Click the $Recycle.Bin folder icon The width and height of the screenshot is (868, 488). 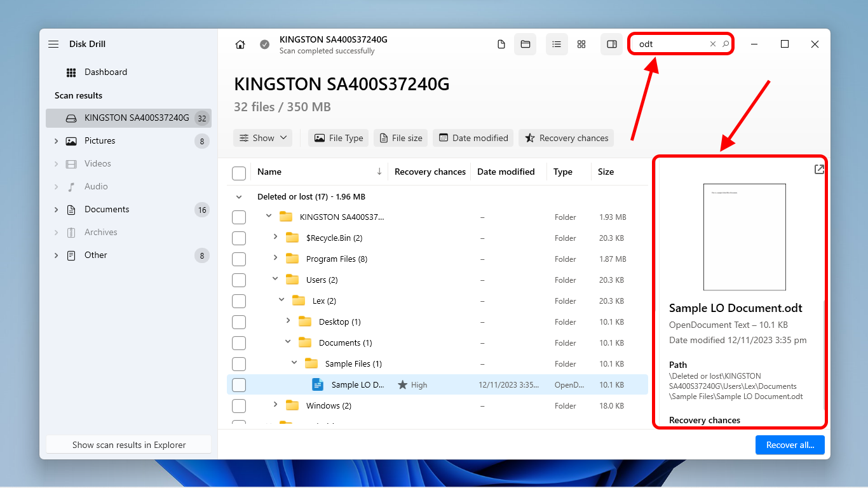click(292, 238)
